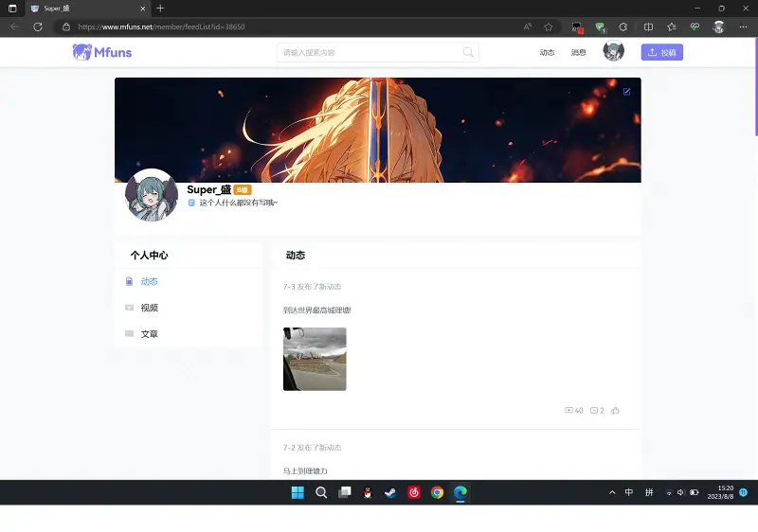758x532 pixels.
Task: Select 视频 in the 个人中心 sidebar
Action: pos(149,308)
